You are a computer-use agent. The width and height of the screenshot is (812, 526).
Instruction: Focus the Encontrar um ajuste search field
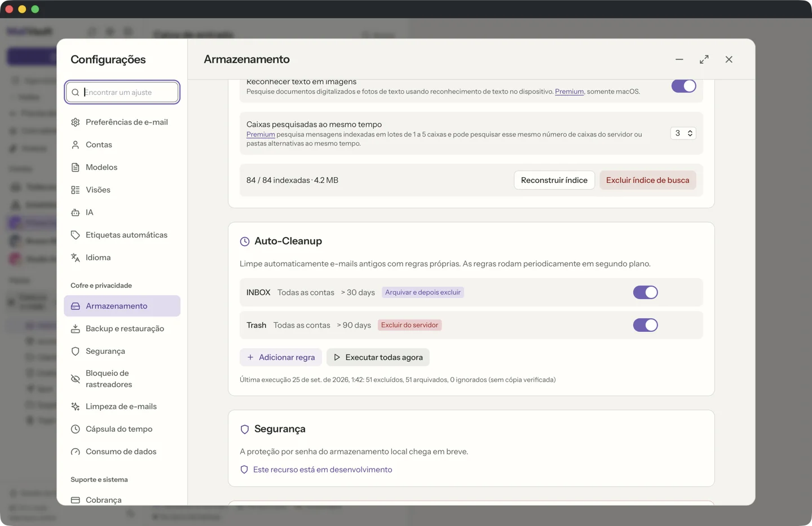point(122,93)
